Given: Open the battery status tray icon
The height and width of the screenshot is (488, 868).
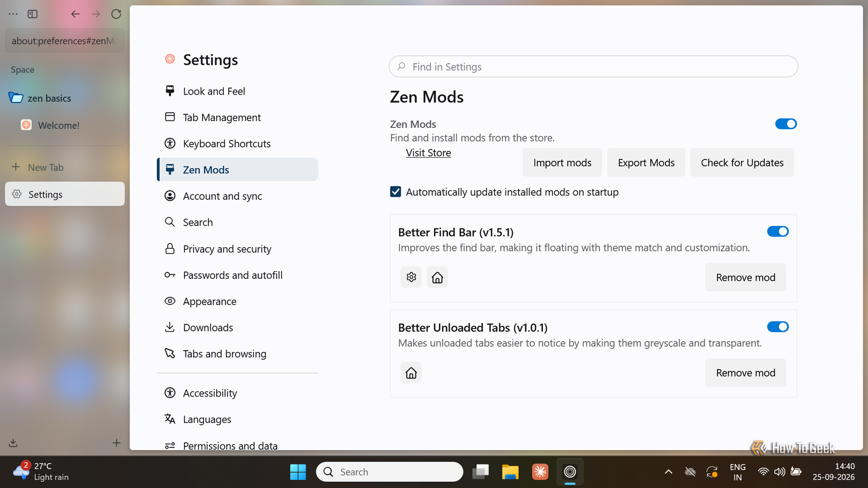Looking at the screenshot, I should pyautogui.click(x=796, y=472).
